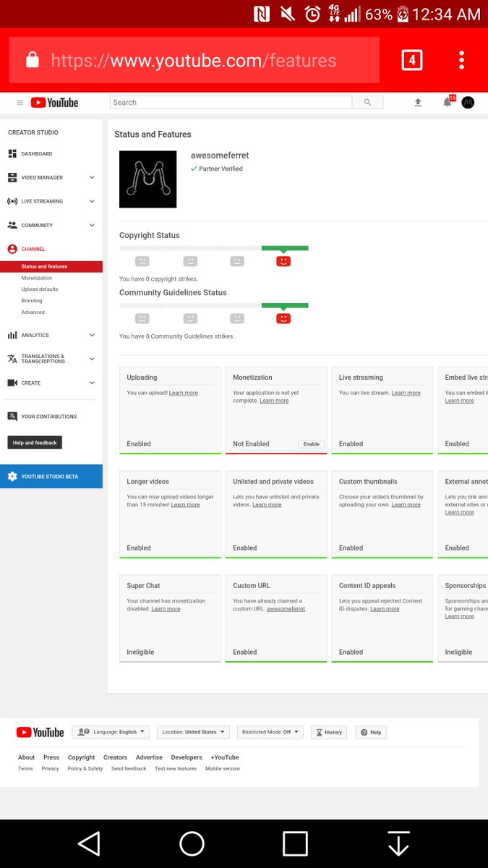488x868 pixels.
Task: Click the Create camera icon
Action: 12,383
